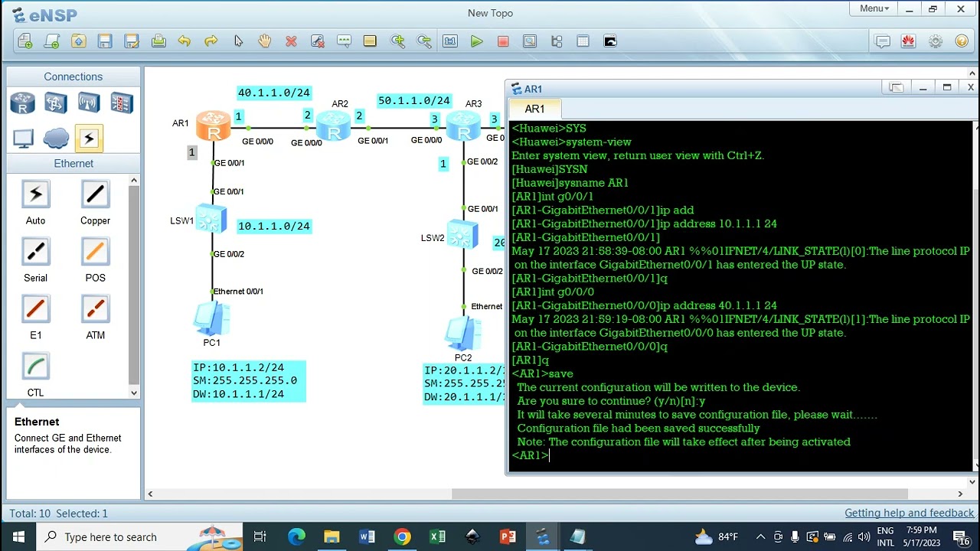Save the current topology
This screenshot has width=980, height=551.
105,41
